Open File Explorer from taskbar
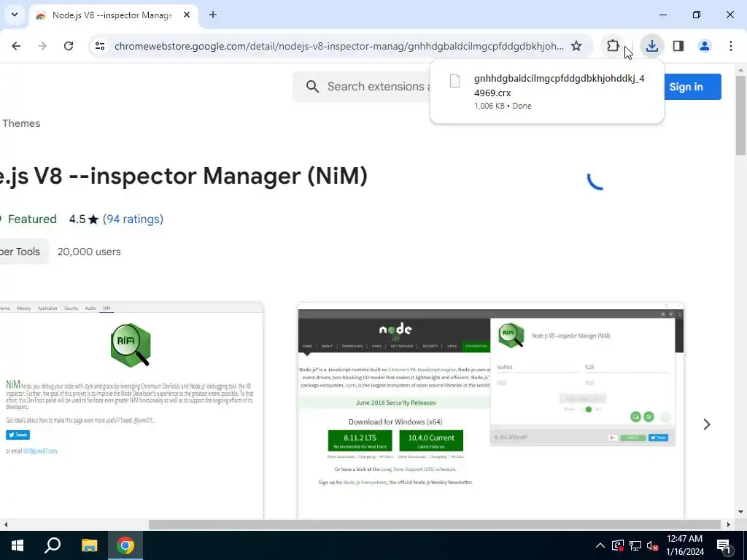 click(89, 545)
